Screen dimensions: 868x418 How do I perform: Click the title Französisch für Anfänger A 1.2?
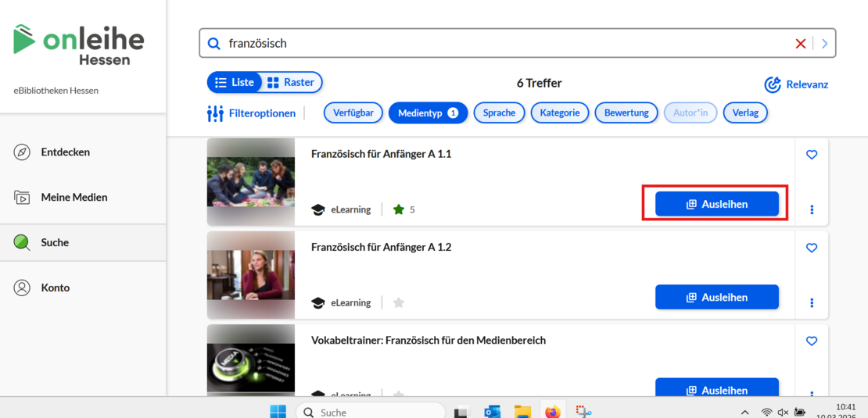click(x=381, y=247)
